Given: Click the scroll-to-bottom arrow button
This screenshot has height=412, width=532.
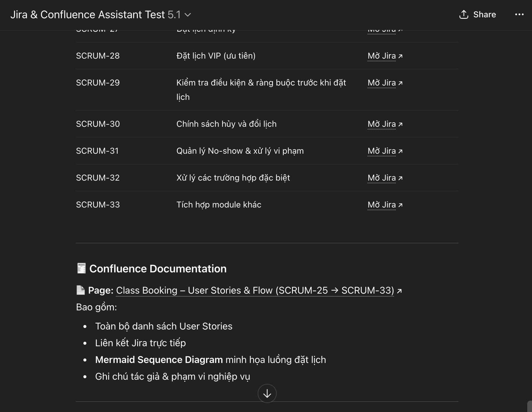Looking at the screenshot, I should [x=267, y=393].
